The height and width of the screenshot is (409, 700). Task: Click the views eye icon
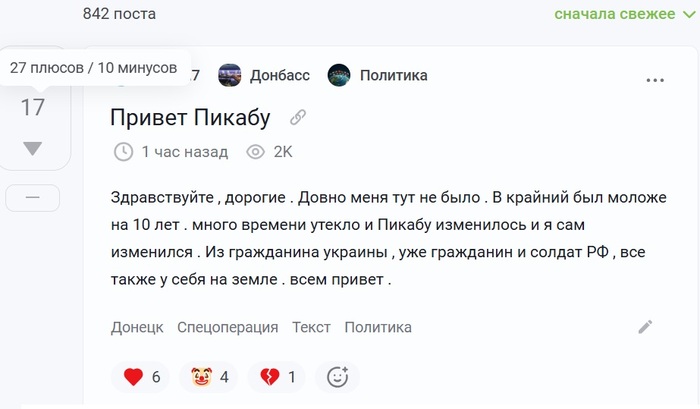(255, 152)
